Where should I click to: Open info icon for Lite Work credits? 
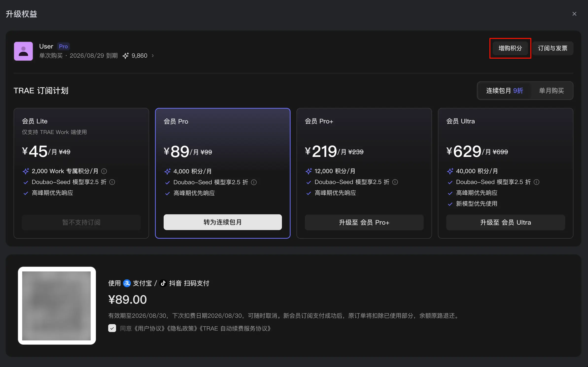click(104, 171)
